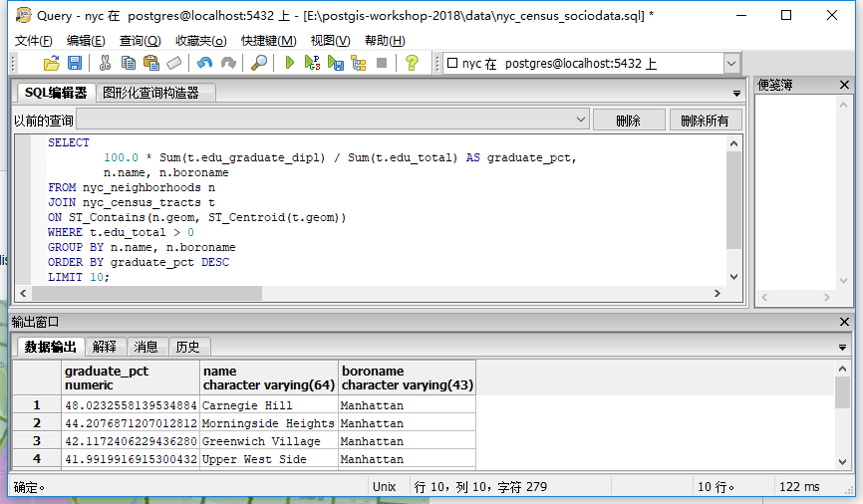Click the name column header
This screenshot has height=504, width=863.
[269, 378]
